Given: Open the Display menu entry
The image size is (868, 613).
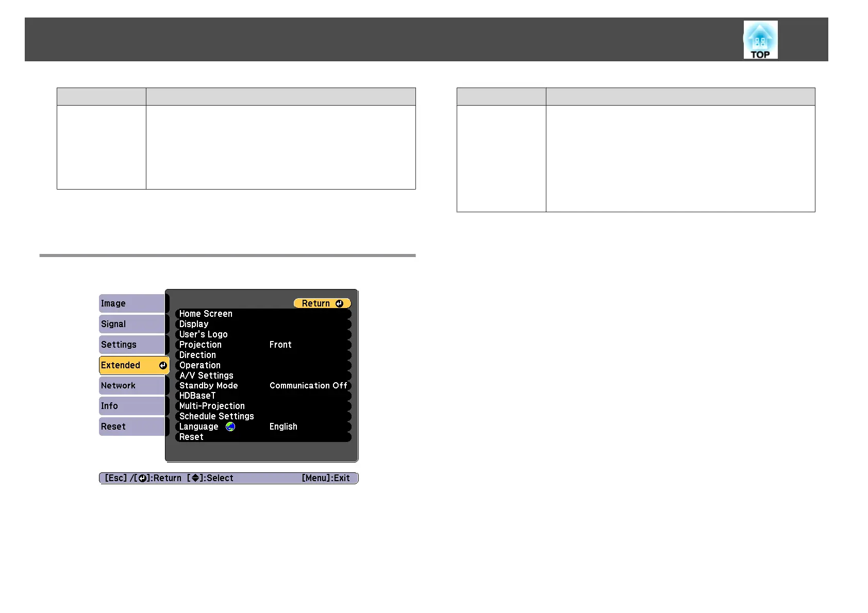Looking at the screenshot, I should tap(263, 324).
